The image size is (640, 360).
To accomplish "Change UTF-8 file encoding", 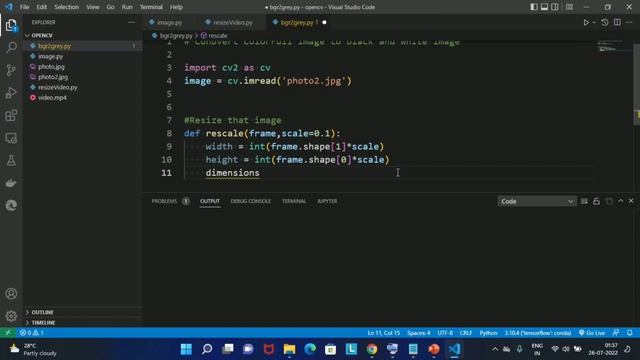I will tap(445, 333).
